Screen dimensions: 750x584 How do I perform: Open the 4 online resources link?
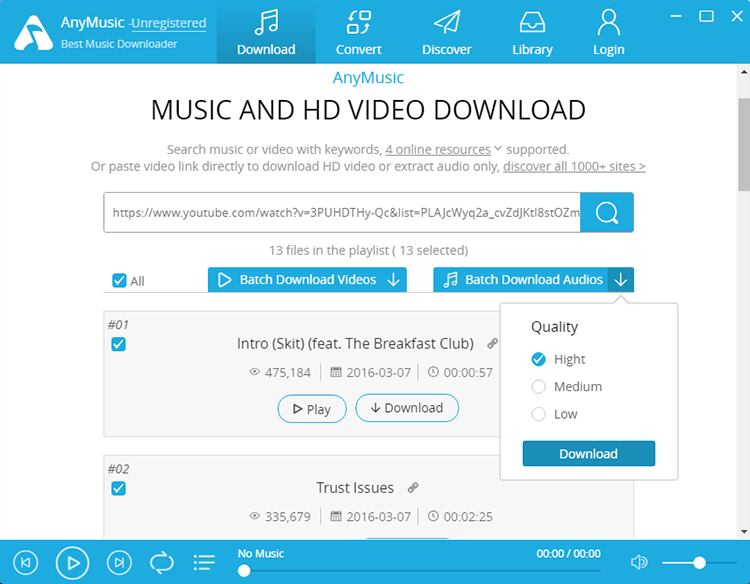[438, 150]
